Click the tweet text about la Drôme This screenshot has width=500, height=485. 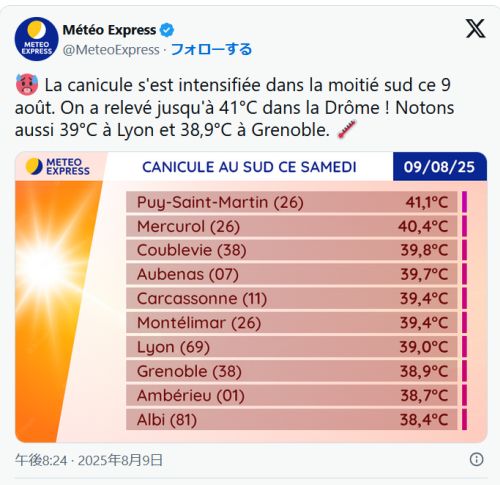234,107
